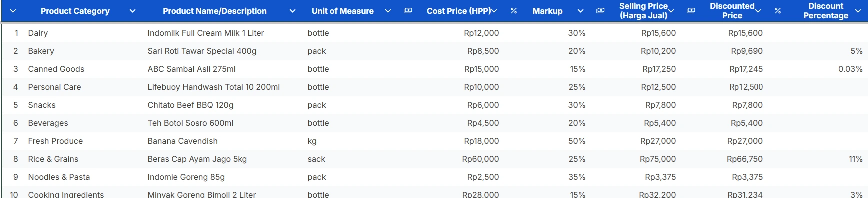Image resolution: width=868 pixels, height=198 pixels.
Task: Select the Dairy category cell
Action: 38,33
